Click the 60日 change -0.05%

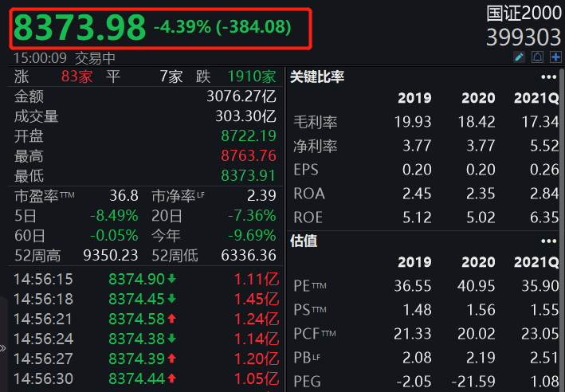click(114, 236)
